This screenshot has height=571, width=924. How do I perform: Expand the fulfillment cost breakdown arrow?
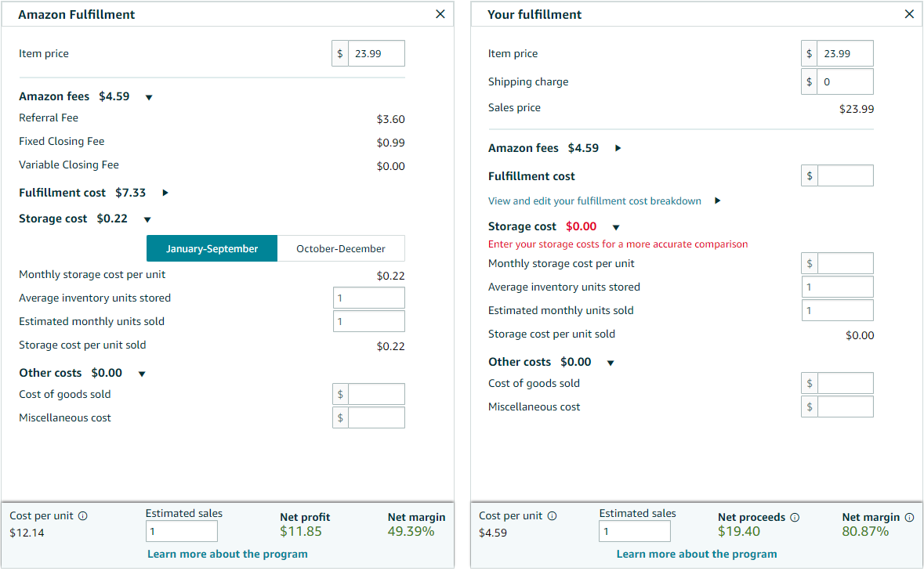(717, 201)
